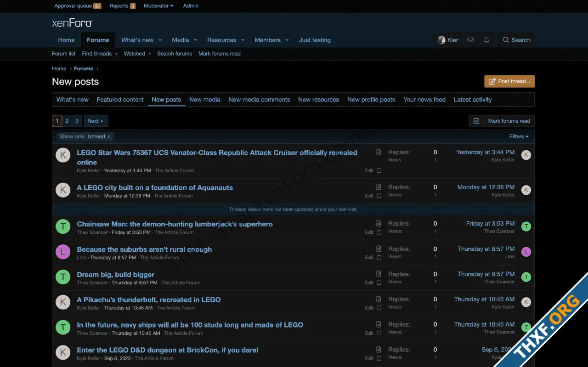Viewport: 588px width, 367px height.
Task: Click last-poster avatar on the Aquanauts row
Action: (x=526, y=190)
